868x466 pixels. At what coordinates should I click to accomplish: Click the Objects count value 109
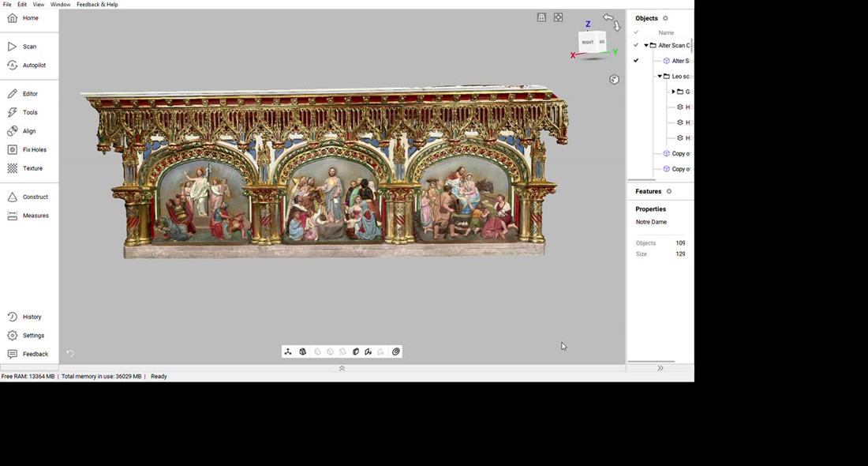click(680, 243)
